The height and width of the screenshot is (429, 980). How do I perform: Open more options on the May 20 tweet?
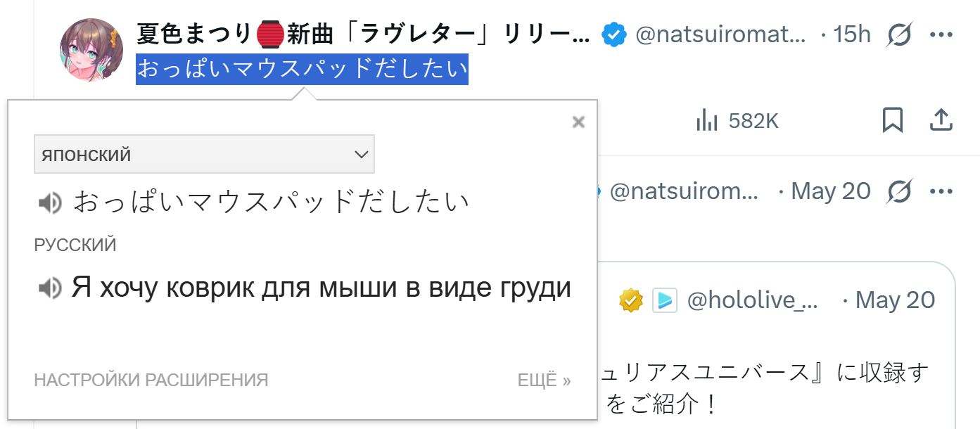[x=941, y=191]
